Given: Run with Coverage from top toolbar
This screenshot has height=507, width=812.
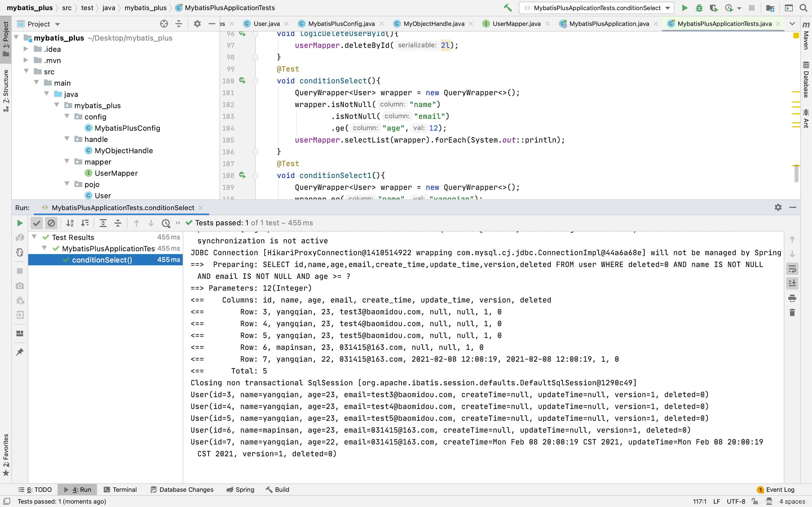Looking at the screenshot, I should [713, 8].
